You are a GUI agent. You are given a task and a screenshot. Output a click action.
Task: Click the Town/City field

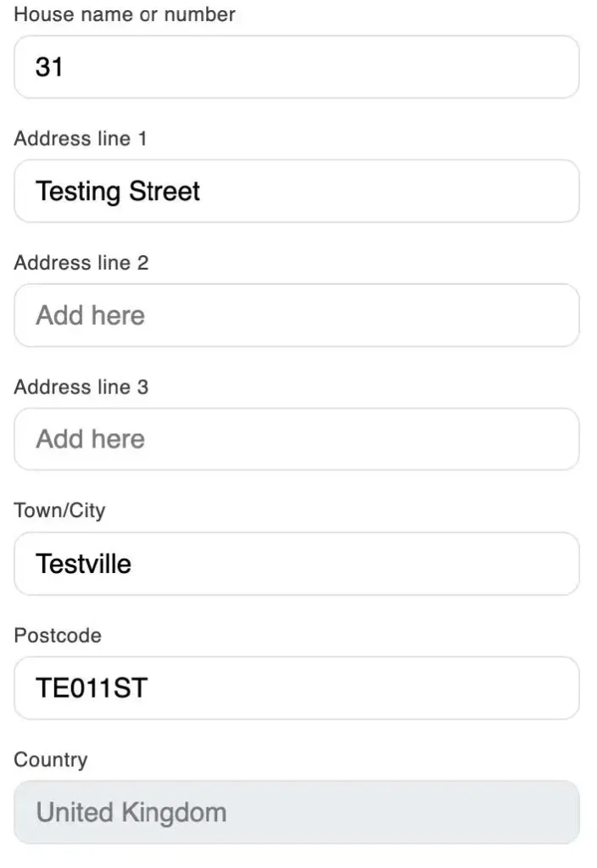pos(297,563)
